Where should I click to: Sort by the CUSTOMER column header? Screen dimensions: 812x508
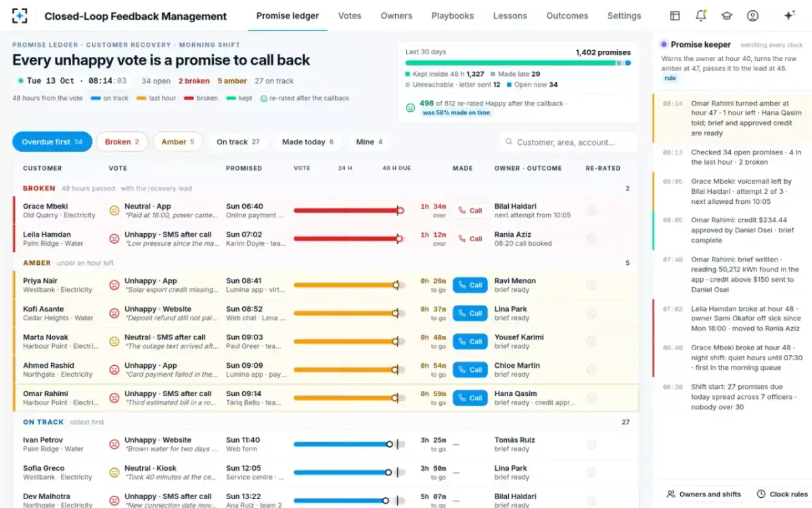point(43,168)
